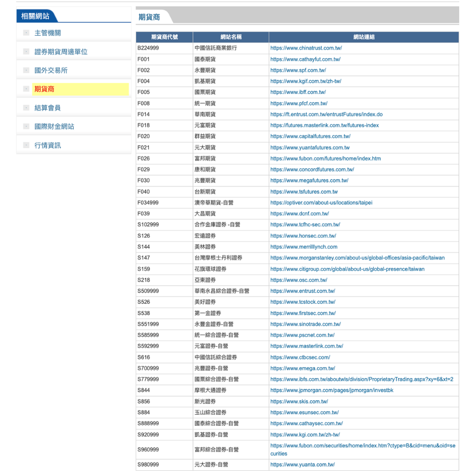Open the capitalfutures.com.tw link

coord(310,136)
